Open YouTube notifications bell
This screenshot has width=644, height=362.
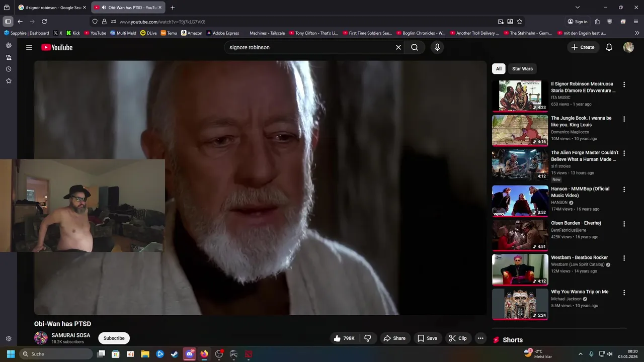click(609, 47)
